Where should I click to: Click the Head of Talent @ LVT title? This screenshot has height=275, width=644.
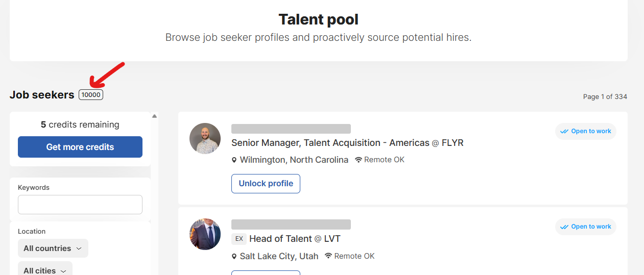[295, 239]
